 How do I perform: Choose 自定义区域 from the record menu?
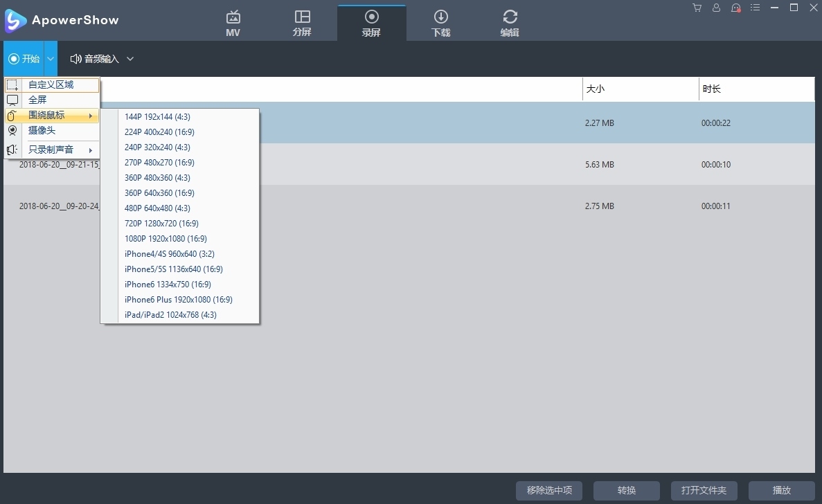point(51,85)
